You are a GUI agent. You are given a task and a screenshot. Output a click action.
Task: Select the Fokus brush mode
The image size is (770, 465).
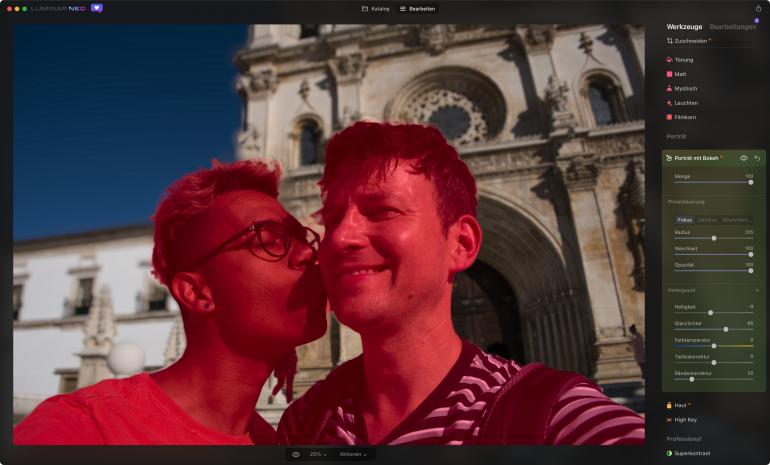[x=685, y=220]
